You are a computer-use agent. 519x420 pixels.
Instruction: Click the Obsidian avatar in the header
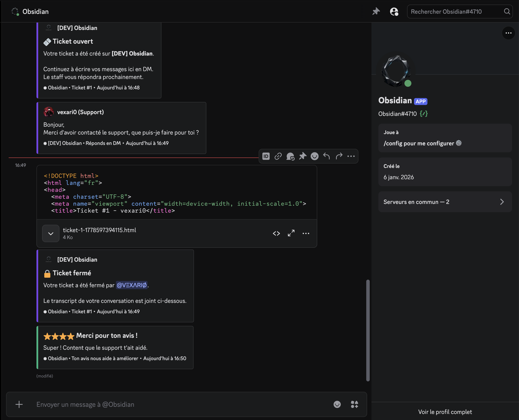point(15,11)
